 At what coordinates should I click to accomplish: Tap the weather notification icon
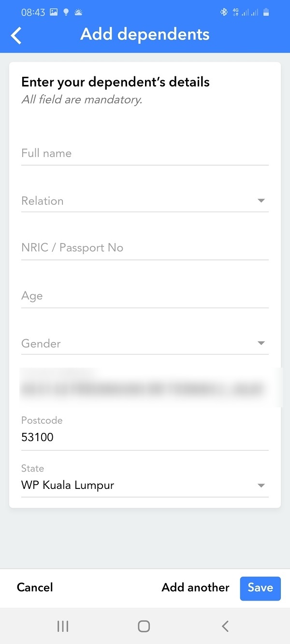78,13
